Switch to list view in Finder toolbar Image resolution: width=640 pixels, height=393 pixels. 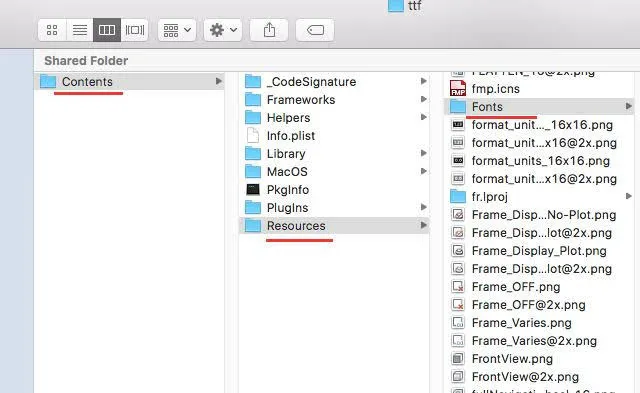pyautogui.click(x=80, y=30)
